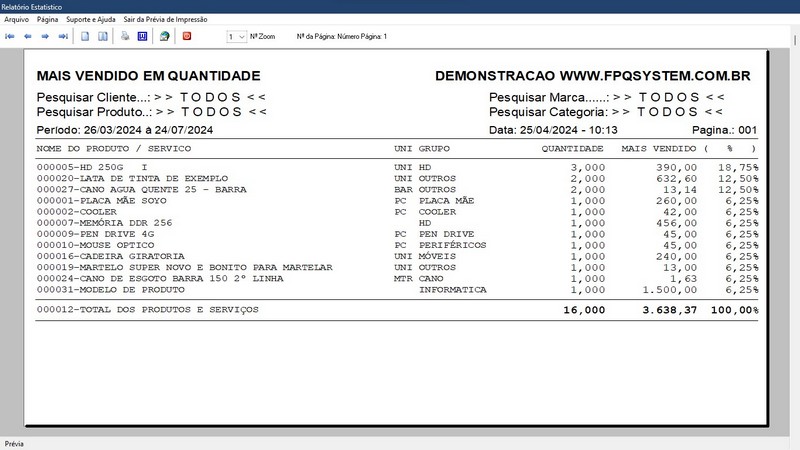
Task: Select row 000009-PEN DRIVE 4G
Action: click(397, 234)
